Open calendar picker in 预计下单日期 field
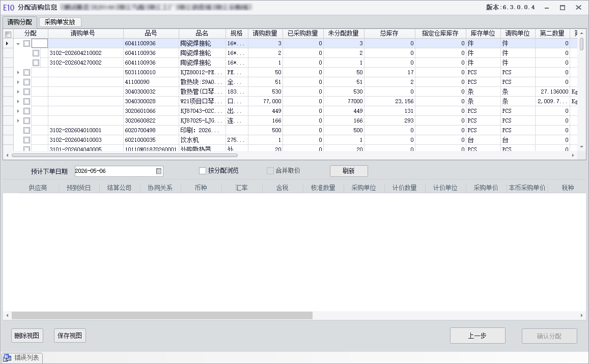This screenshot has width=589, height=364. [x=158, y=171]
